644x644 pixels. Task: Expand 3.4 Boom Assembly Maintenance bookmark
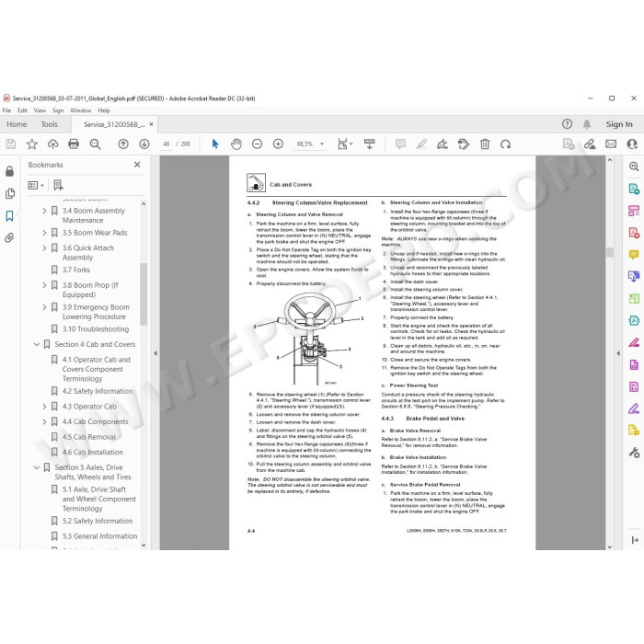tap(44, 211)
